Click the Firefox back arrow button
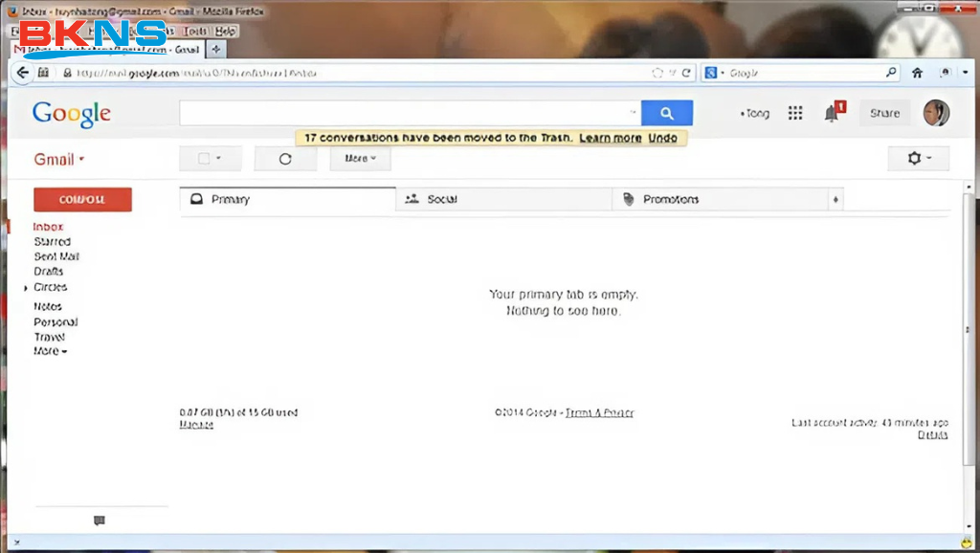 (x=23, y=73)
